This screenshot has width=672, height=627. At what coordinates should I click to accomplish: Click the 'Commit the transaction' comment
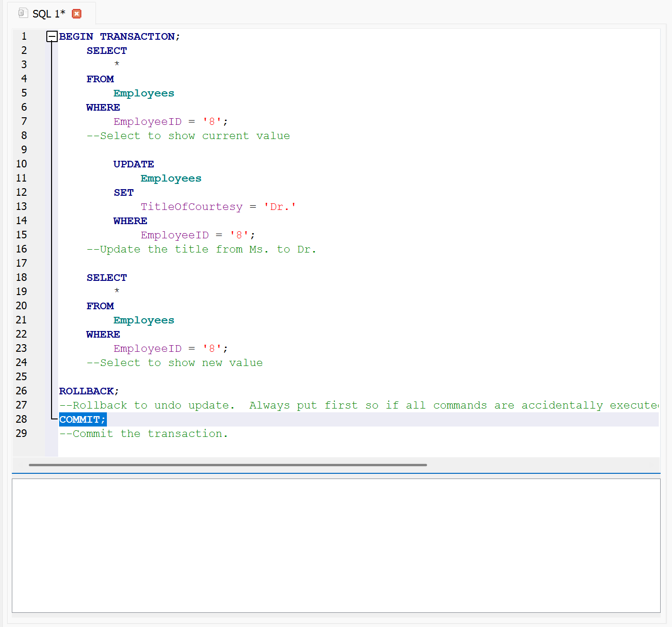[x=143, y=434]
